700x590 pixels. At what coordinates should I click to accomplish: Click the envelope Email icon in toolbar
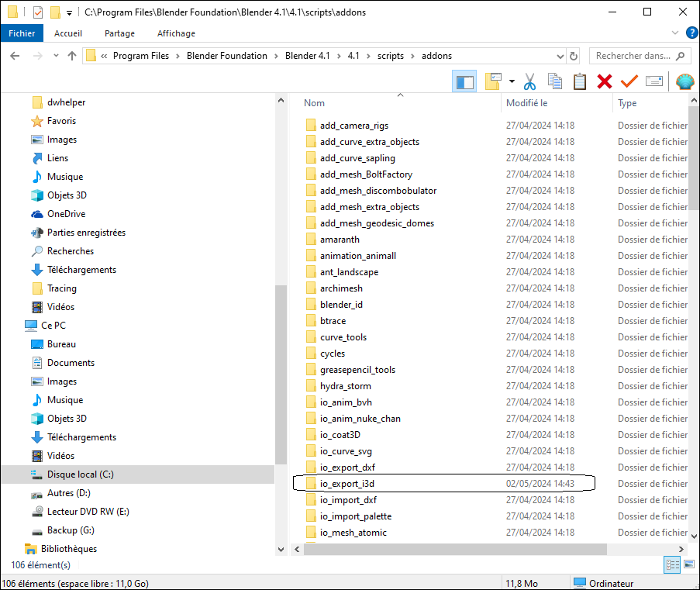(x=654, y=81)
